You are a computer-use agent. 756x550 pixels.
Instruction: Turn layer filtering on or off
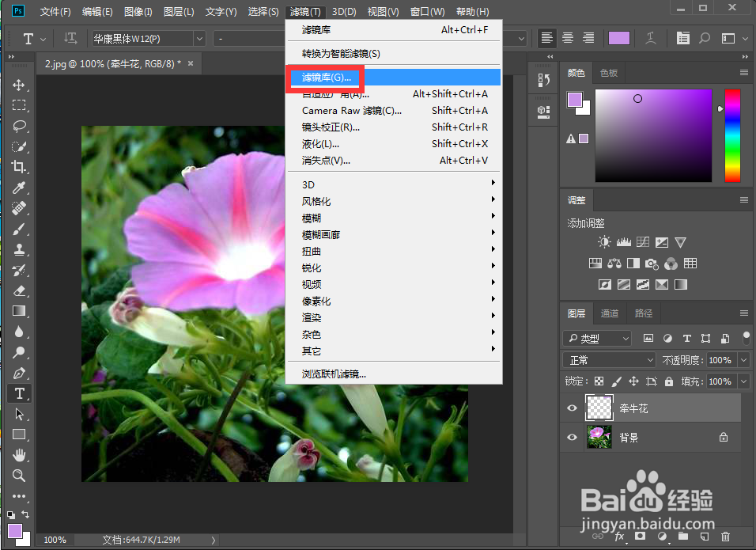747,338
